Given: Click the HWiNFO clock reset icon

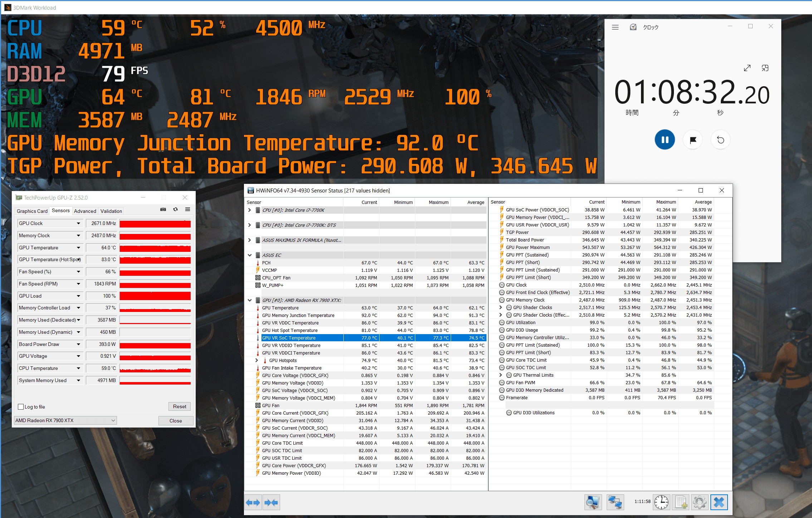Looking at the screenshot, I should click(661, 502).
